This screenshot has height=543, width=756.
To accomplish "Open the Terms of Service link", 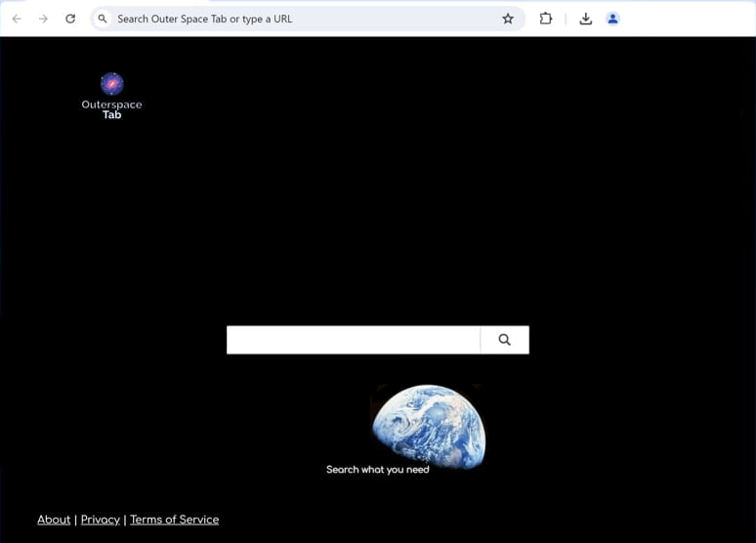I will [174, 520].
